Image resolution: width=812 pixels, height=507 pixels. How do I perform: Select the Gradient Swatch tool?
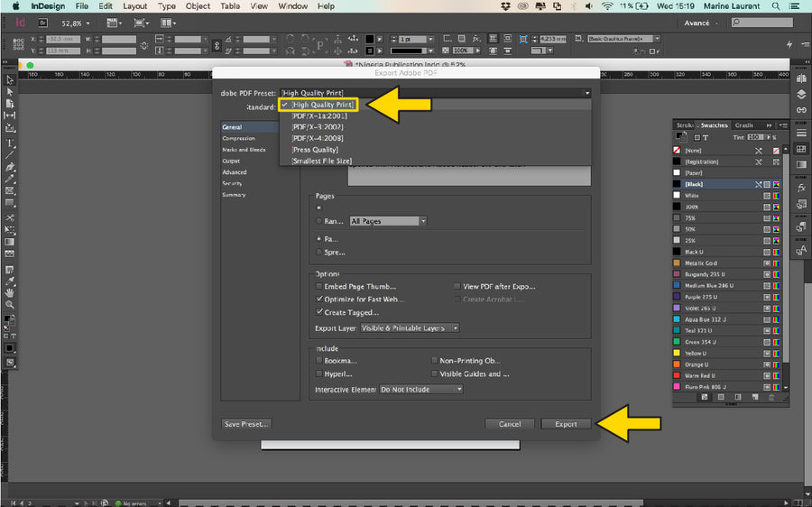click(x=10, y=242)
